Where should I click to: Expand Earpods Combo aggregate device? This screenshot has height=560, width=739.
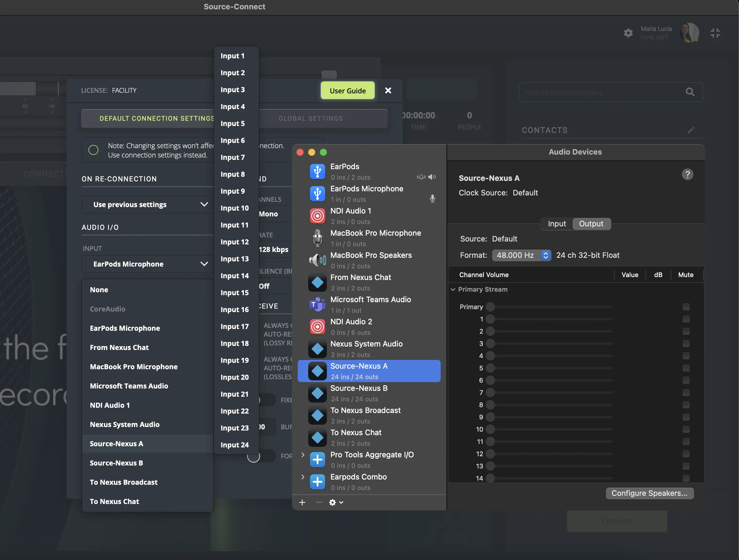(303, 477)
